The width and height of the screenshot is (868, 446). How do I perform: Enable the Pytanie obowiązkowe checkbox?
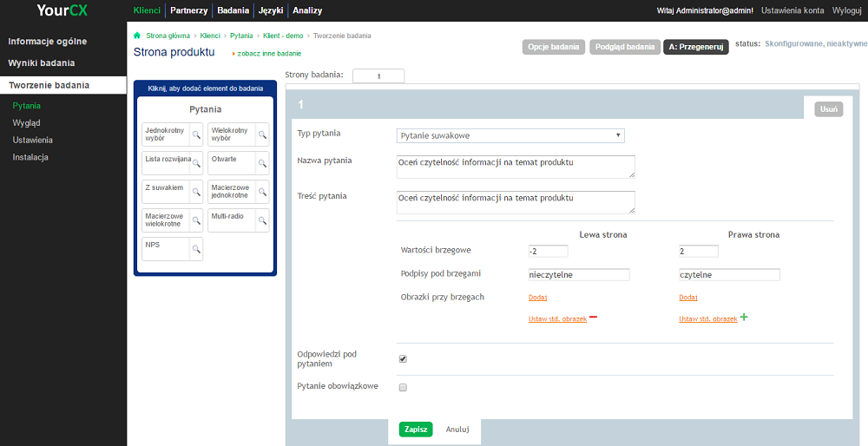point(403,387)
